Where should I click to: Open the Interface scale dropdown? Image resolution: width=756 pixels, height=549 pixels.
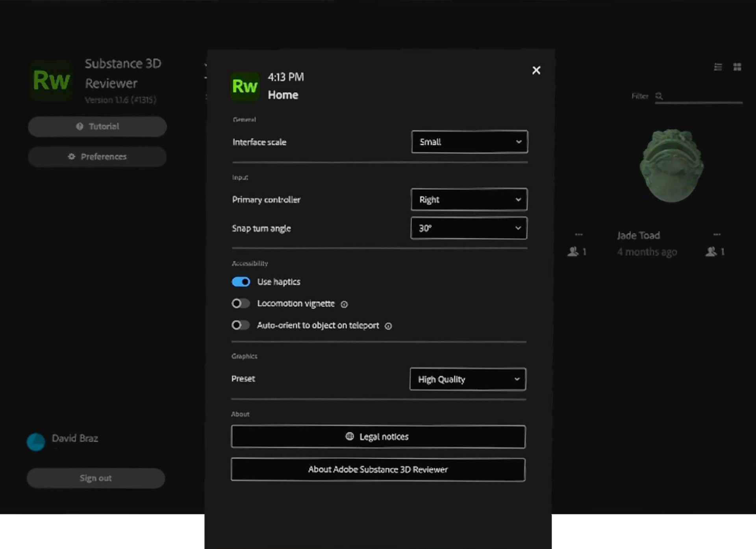click(x=469, y=142)
